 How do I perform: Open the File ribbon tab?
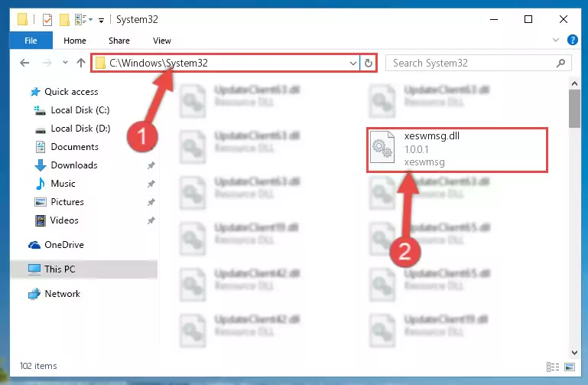click(31, 41)
